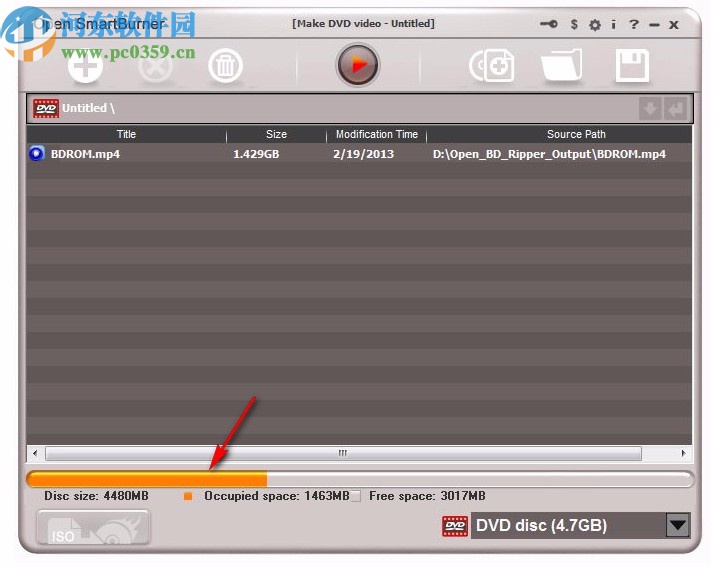Viewport: 713px width, 567px height.
Task: Click the down arrow icon in path bar
Action: (x=650, y=109)
